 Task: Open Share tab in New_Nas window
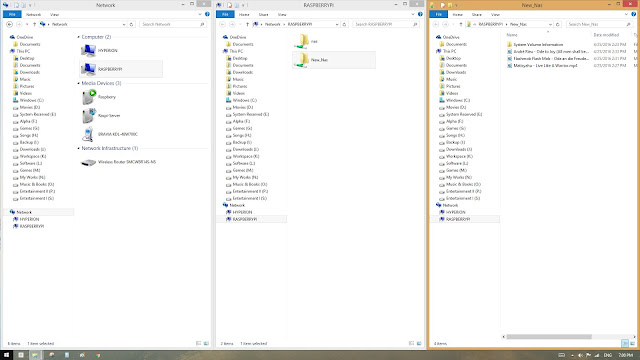(477, 14)
